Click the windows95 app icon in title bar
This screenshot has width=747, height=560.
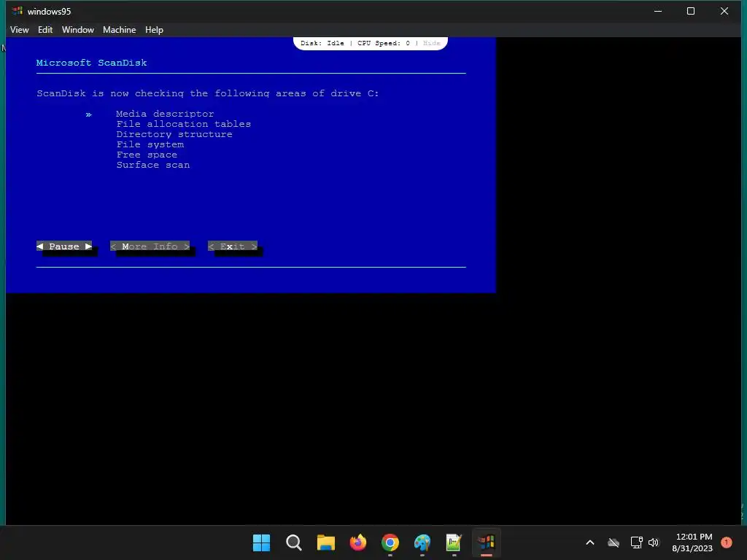click(x=18, y=11)
